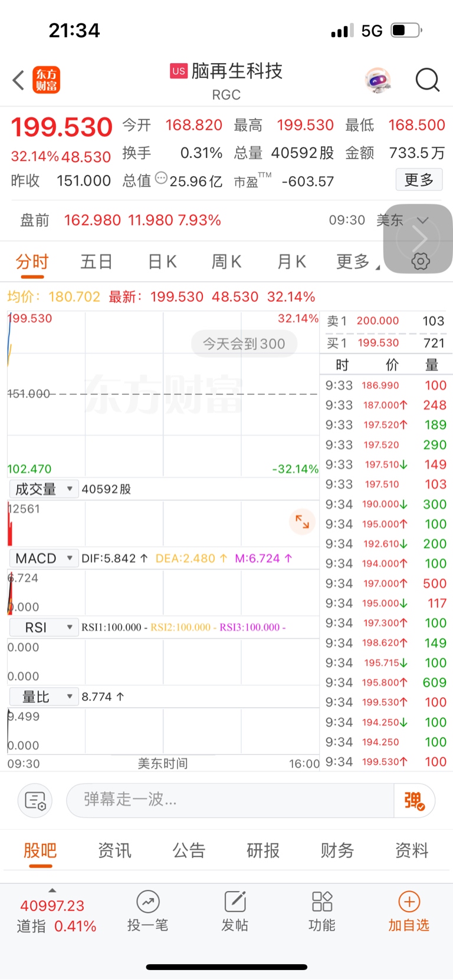Tap the MACD DIF:5.842 reading
The width and height of the screenshot is (453, 980).
(x=114, y=558)
